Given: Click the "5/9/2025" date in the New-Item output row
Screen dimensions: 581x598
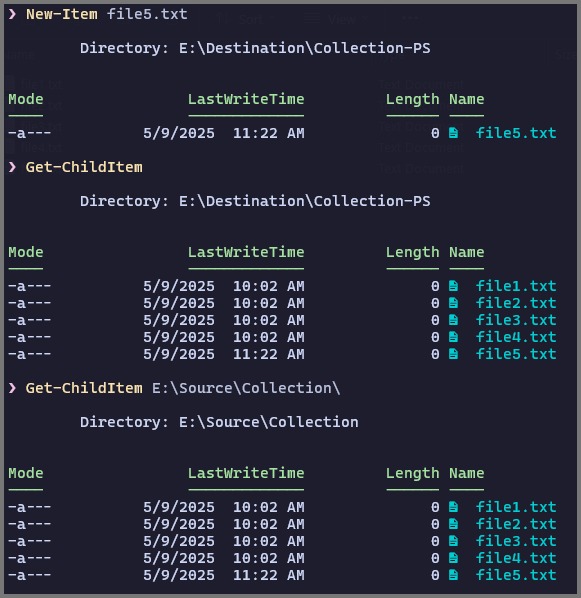Looking at the screenshot, I should [x=179, y=133].
